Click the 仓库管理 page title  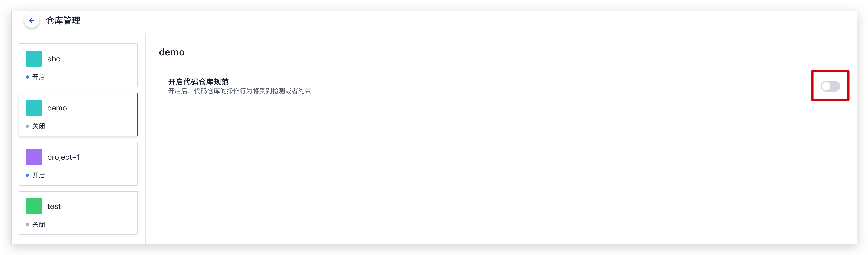click(63, 21)
